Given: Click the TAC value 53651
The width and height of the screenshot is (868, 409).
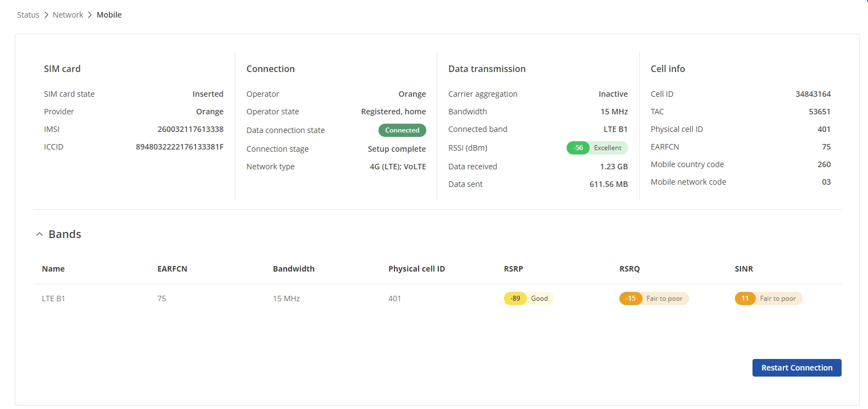Looking at the screenshot, I should (820, 112).
